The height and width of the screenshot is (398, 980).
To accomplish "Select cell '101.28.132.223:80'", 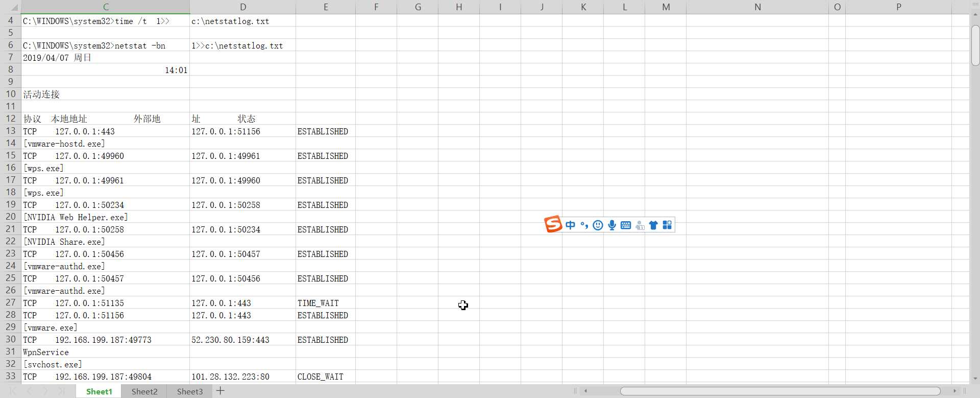I will (243, 377).
